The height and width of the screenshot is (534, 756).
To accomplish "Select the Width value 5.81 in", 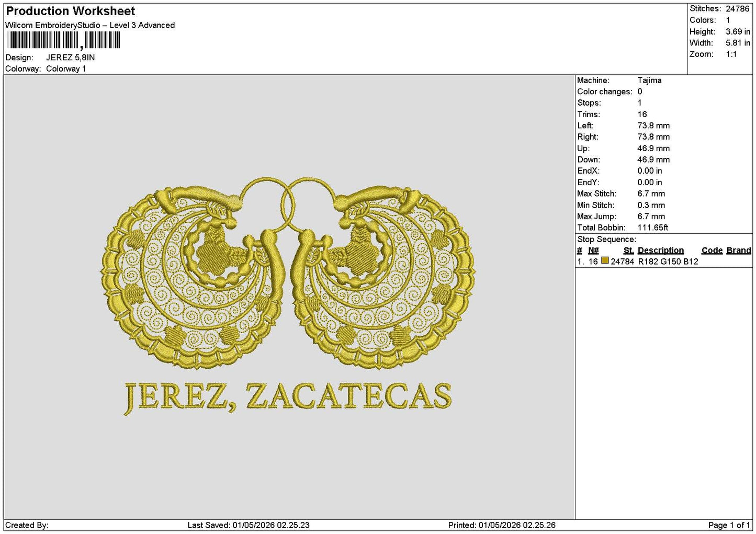I will pyautogui.click(x=738, y=43).
